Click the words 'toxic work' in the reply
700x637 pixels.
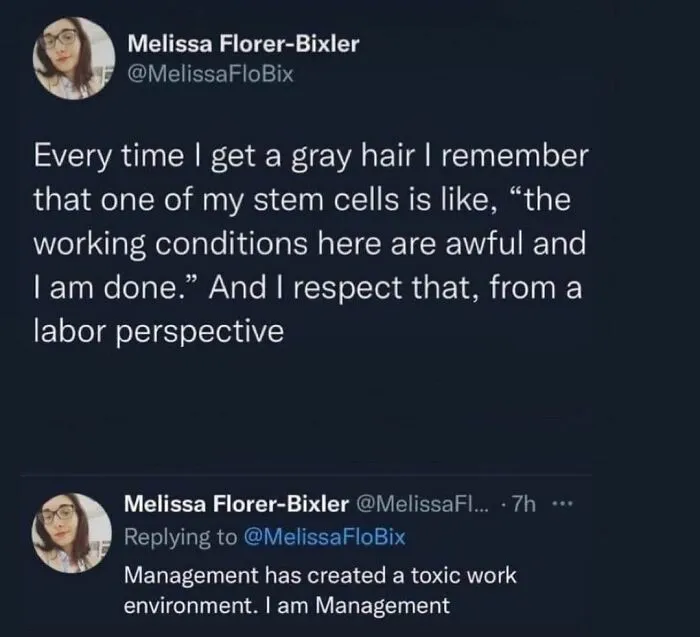click(463, 575)
